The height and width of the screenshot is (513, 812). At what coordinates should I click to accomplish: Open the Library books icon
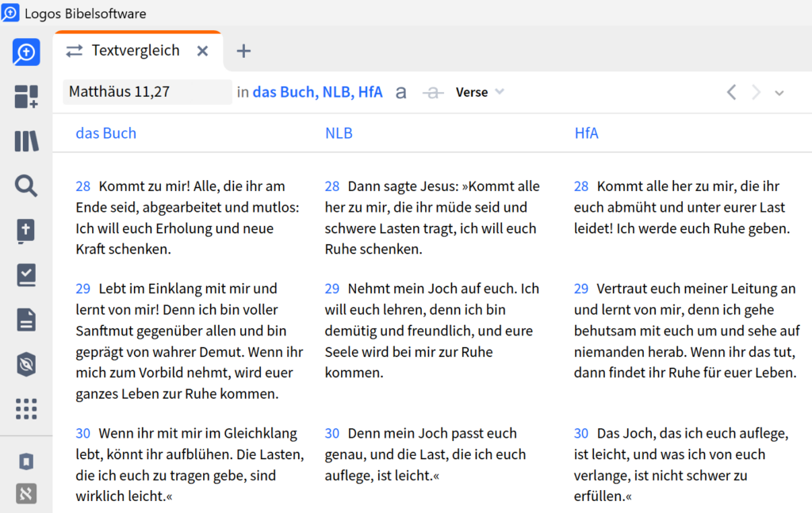click(26, 141)
